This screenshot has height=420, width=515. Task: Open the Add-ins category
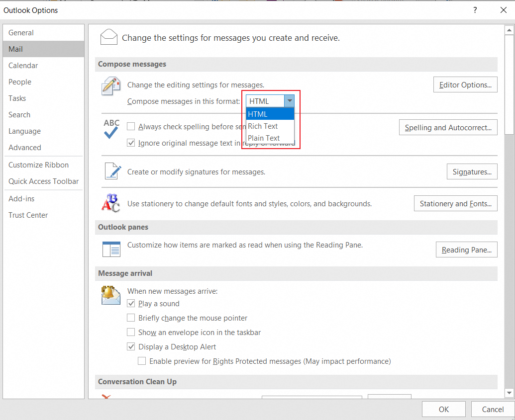point(43,198)
